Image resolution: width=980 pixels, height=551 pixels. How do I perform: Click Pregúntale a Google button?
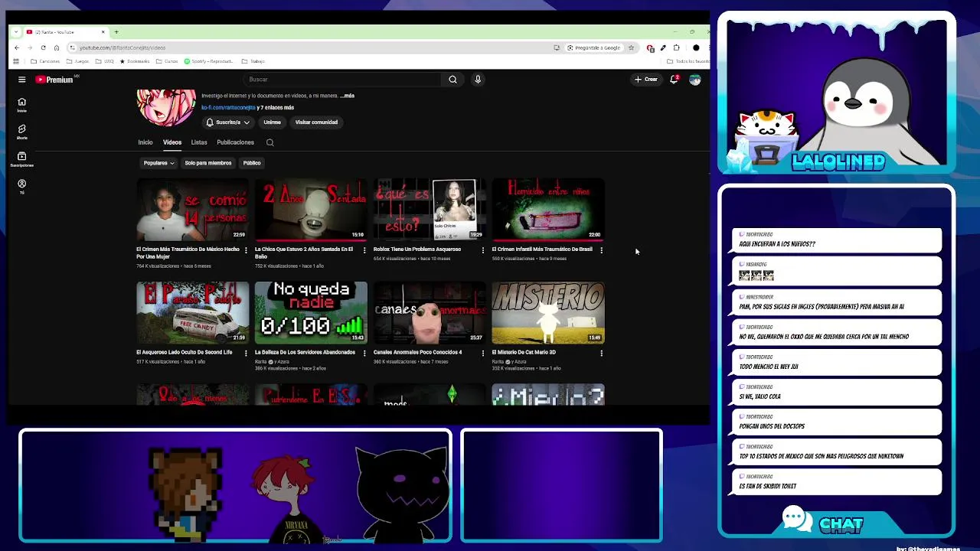coord(594,47)
